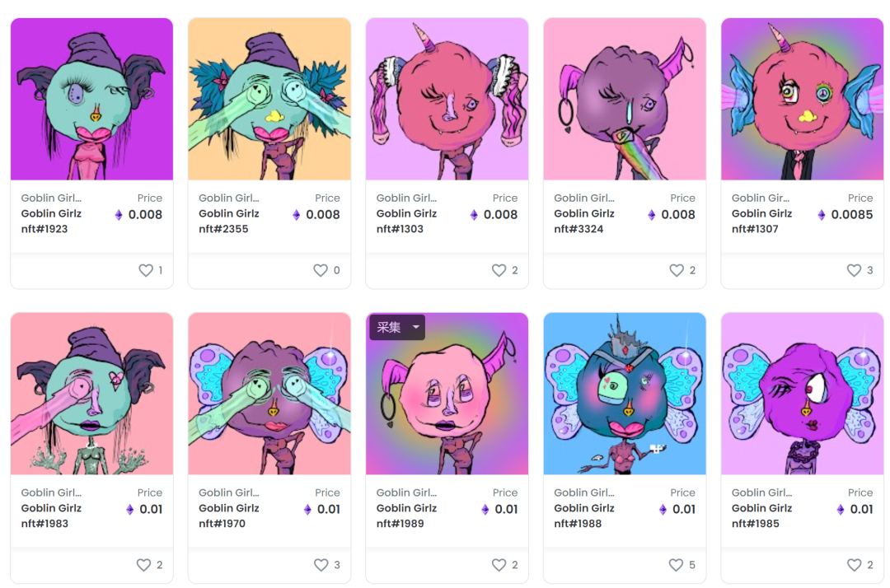
Task: Click Goblin Girlz nft#3324 title
Action: (584, 222)
